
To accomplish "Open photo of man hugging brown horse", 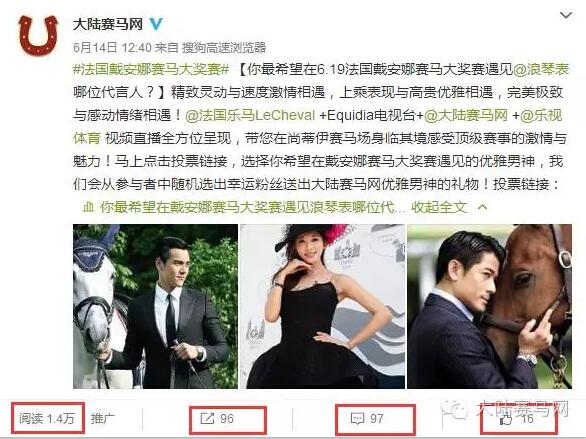I will click(490, 306).
